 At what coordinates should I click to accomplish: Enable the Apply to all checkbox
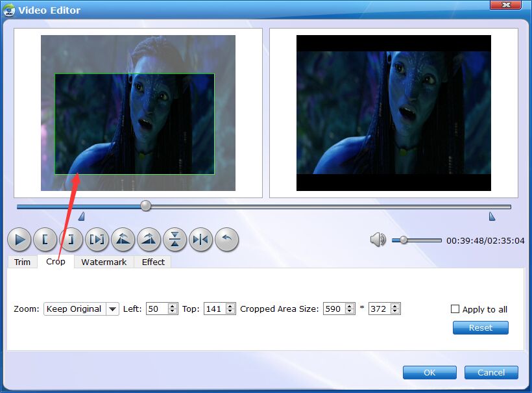pyautogui.click(x=455, y=309)
